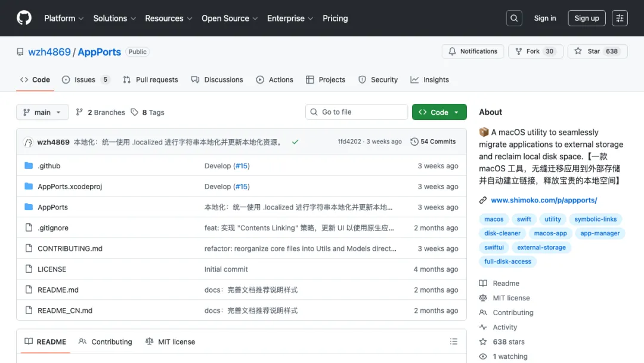Image resolution: width=644 pixels, height=363 pixels.
Task: Open the full-disk-access topic tag
Action: pos(507,262)
